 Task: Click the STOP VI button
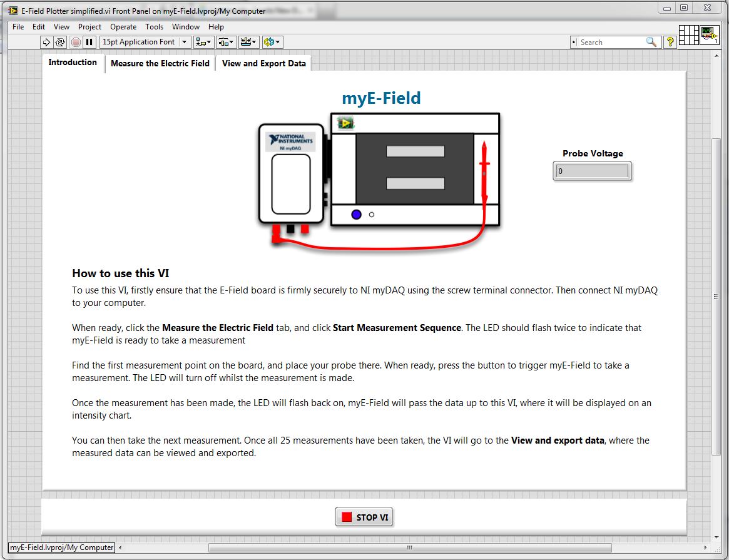click(x=364, y=517)
